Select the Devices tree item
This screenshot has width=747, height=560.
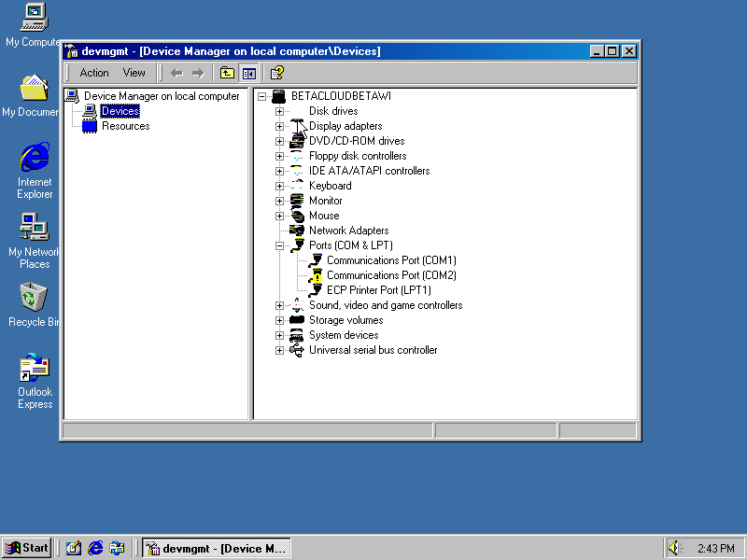click(x=120, y=111)
